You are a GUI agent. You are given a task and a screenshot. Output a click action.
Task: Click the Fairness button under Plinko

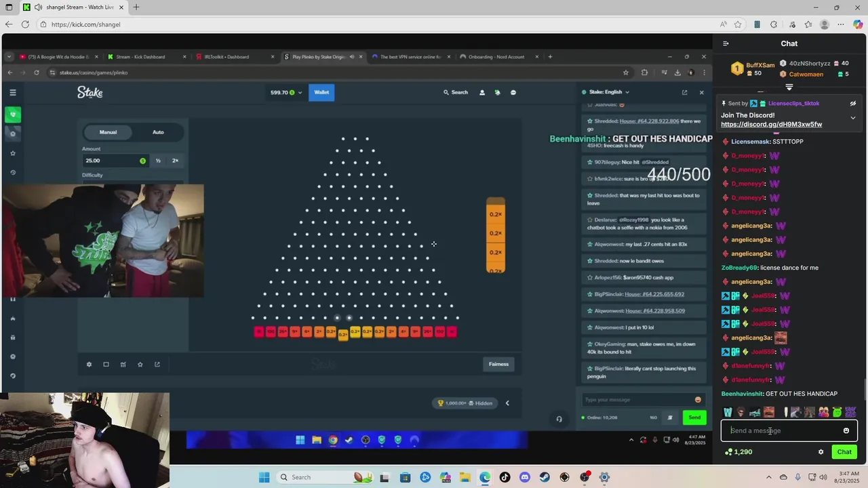point(498,365)
